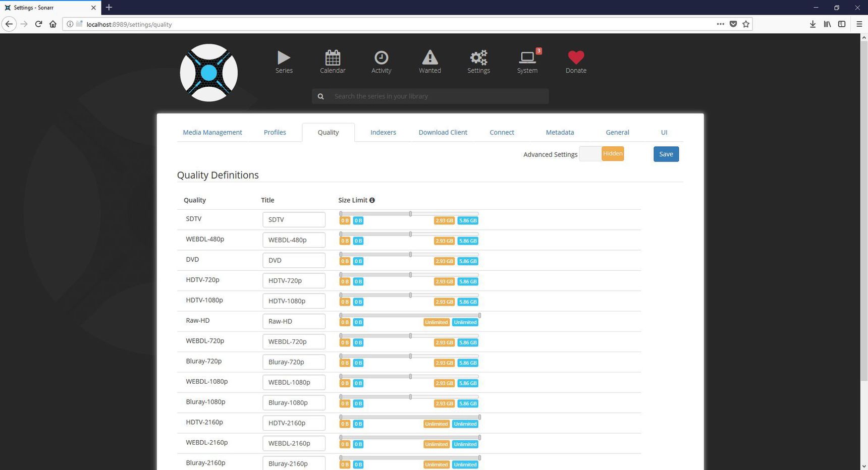
Task: Click the browser address bar URL
Action: tap(129, 24)
